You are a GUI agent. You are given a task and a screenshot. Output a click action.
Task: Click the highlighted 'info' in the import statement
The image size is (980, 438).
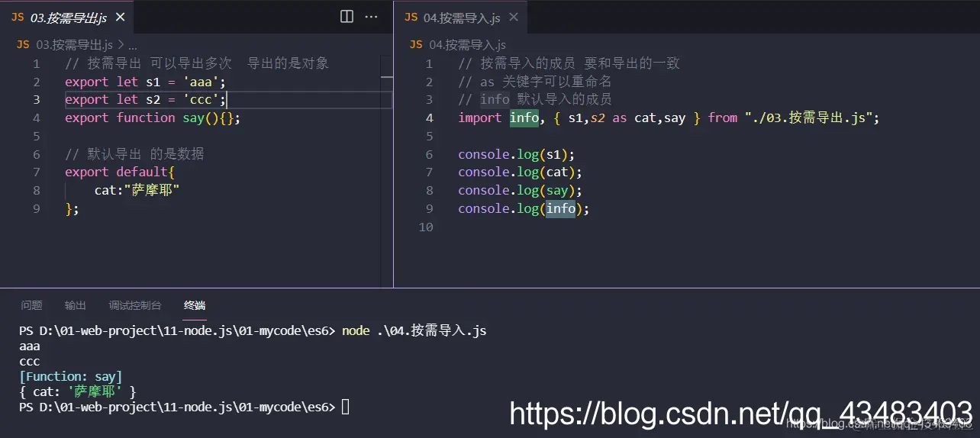pos(524,118)
